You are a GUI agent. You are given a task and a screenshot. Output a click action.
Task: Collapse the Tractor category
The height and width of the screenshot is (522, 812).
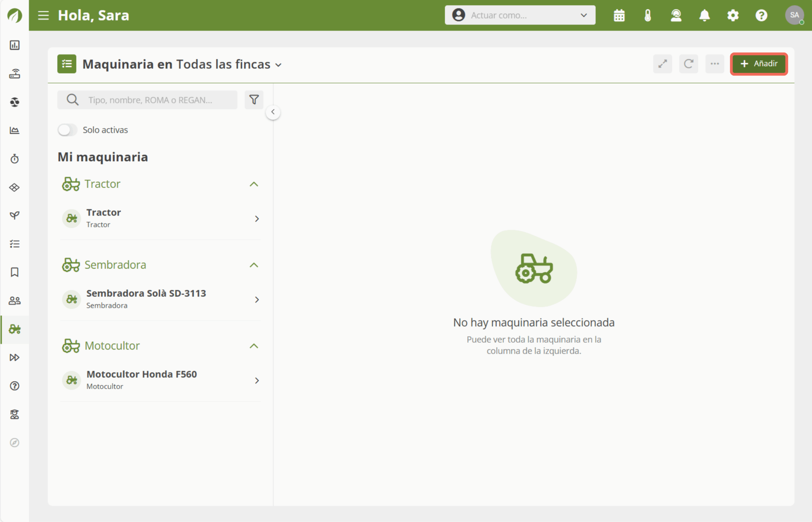254,184
